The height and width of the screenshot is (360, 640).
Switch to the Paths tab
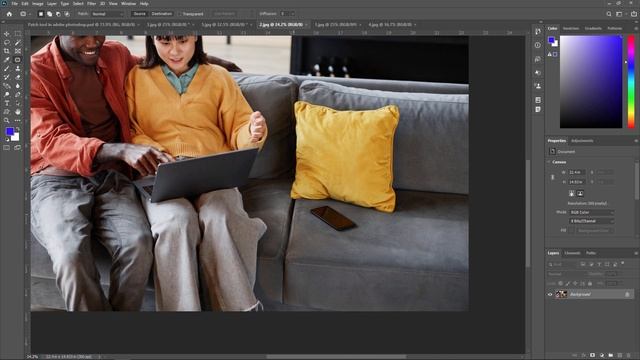click(591, 253)
